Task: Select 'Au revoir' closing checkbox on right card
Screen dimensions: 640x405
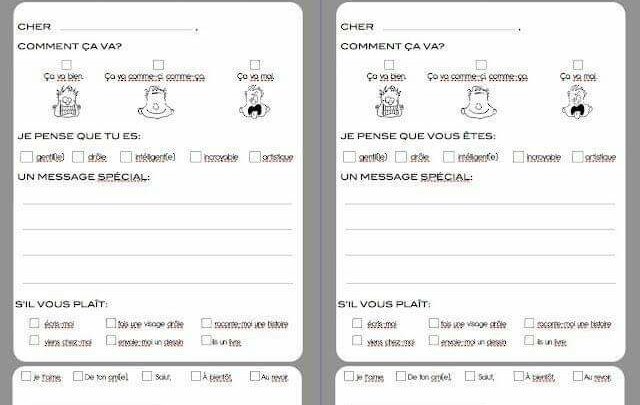Action: [x=577, y=376]
